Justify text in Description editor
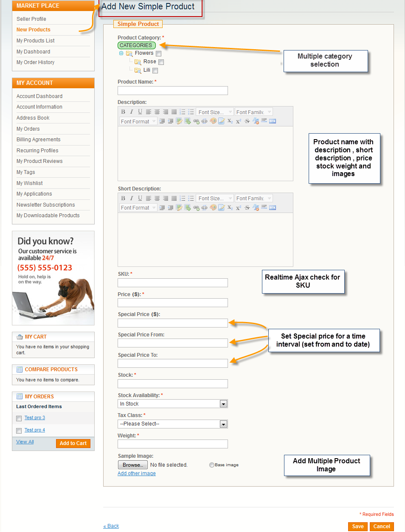 click(x=174, y=112)
